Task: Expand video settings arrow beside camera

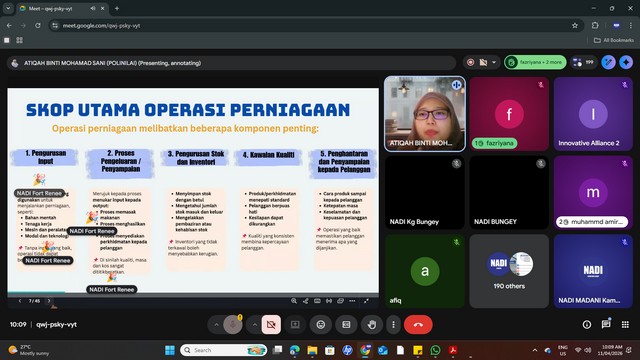Action: (254, 325)
